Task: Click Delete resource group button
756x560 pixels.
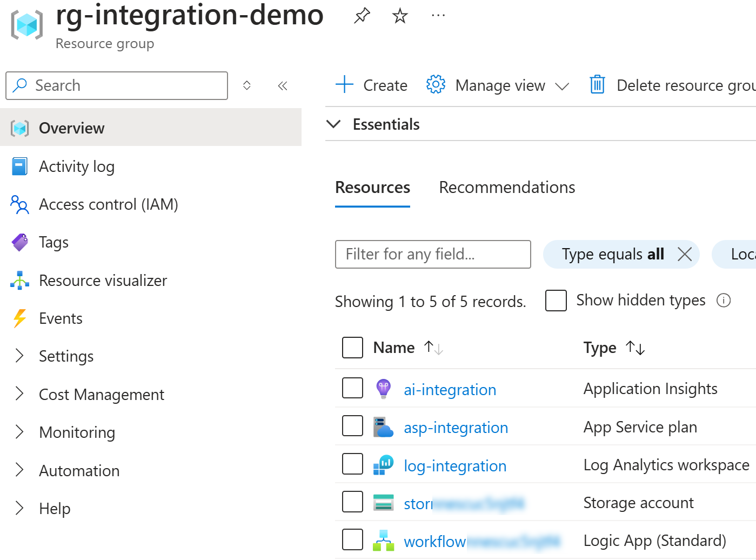Action: 673,85
